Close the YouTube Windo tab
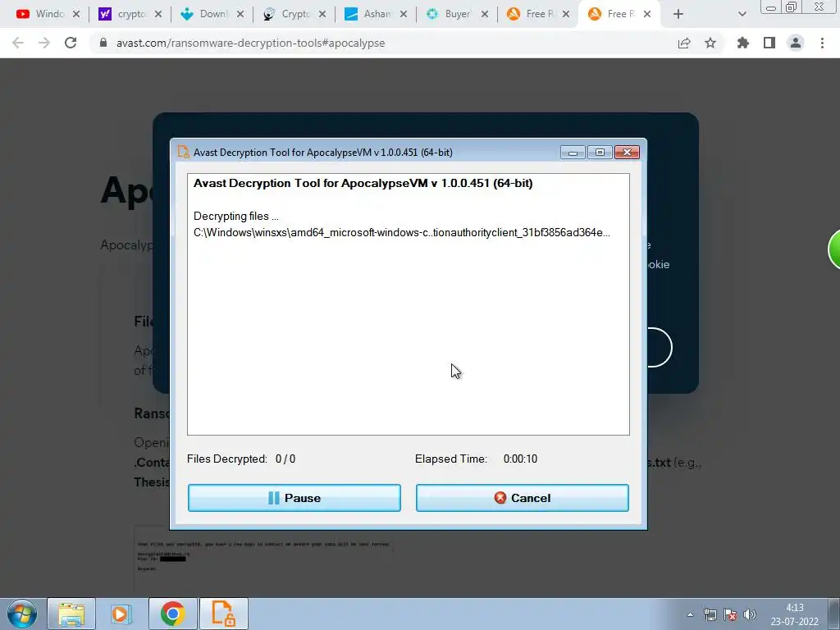840x630 pixels. click(x=76, y=15)
